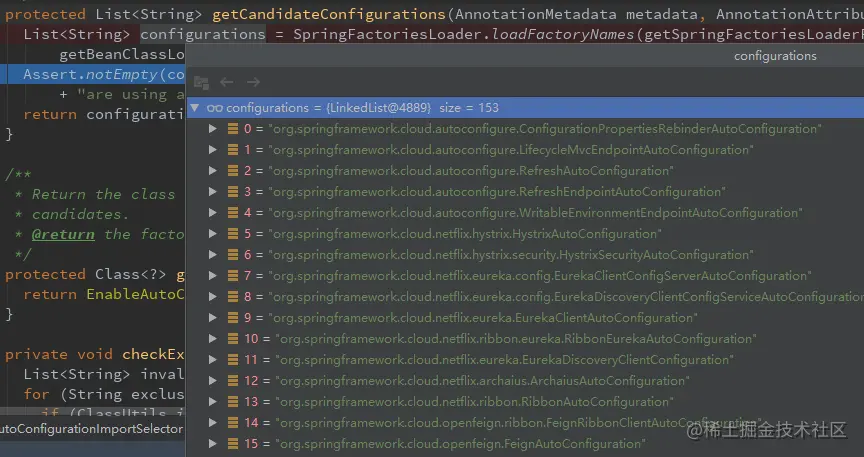This screenshot has height=457, width=864.
Task: Select the configurations = {LinkedList@4889} row
Action: coord(525,107)
